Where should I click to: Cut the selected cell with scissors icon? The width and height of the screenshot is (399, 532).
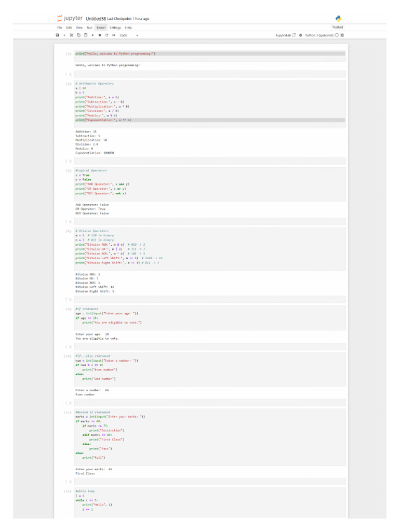71,35
